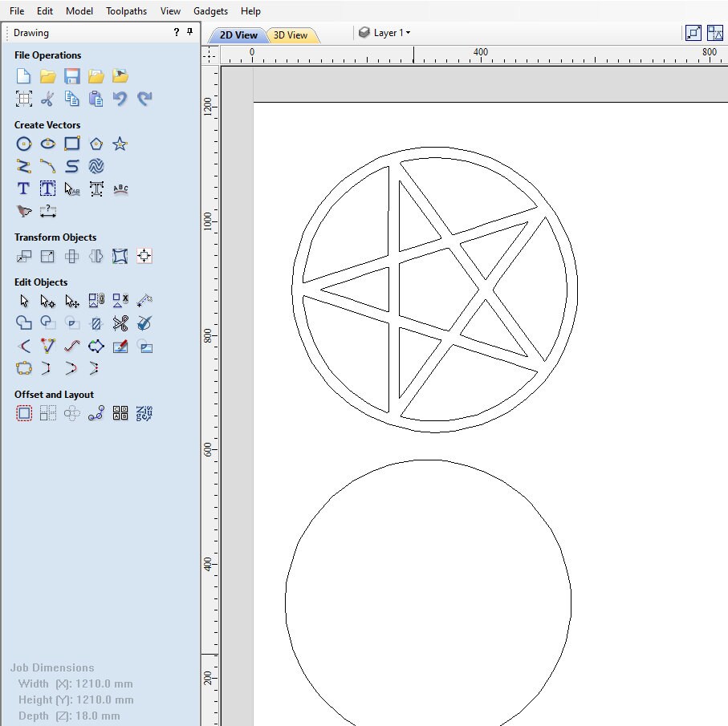The image size is (728, 726).
Task: Select the Draw Circle tool
Action: pyautogui.click(x=24, y=144)
